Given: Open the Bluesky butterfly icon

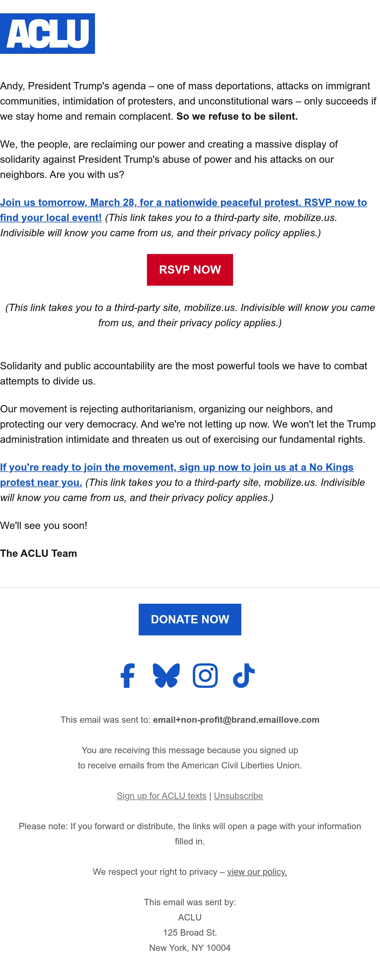Looking at the screenshot, I should (x=166, y=676).
